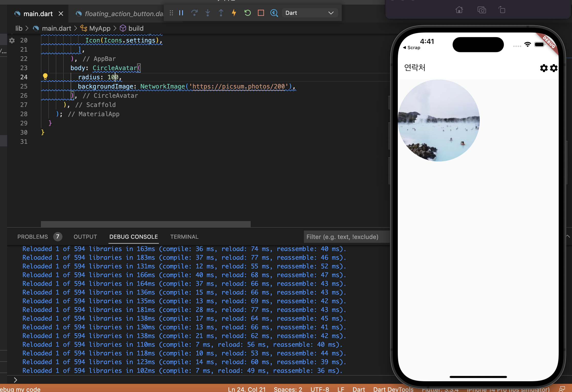Click the green restart debug icon

tap(247, 13)
